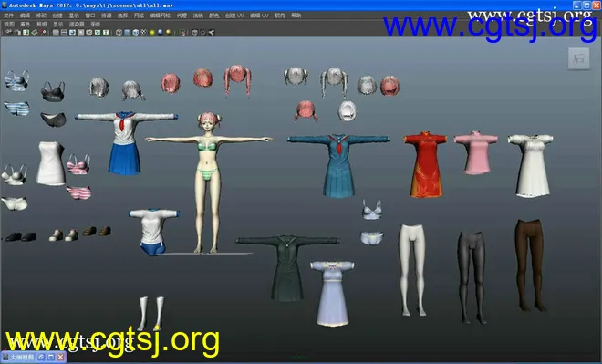Toggle the Safe Action icon
This screenshot has height=364, width=602.
(98, 32)
